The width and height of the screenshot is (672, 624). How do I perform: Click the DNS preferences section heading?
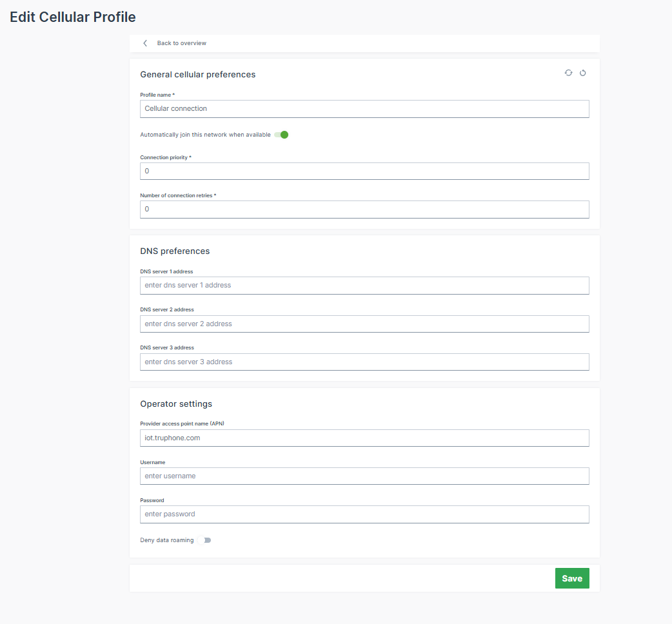pos(173,251)
